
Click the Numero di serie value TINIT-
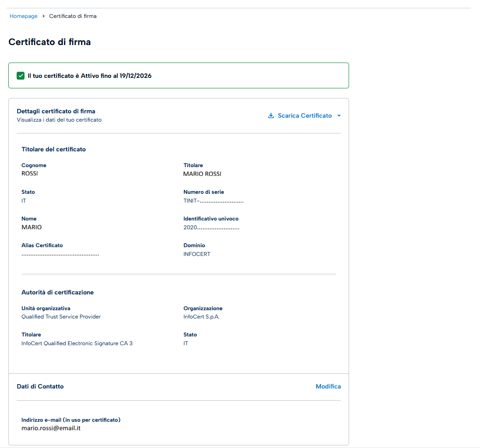click(213, 201)
